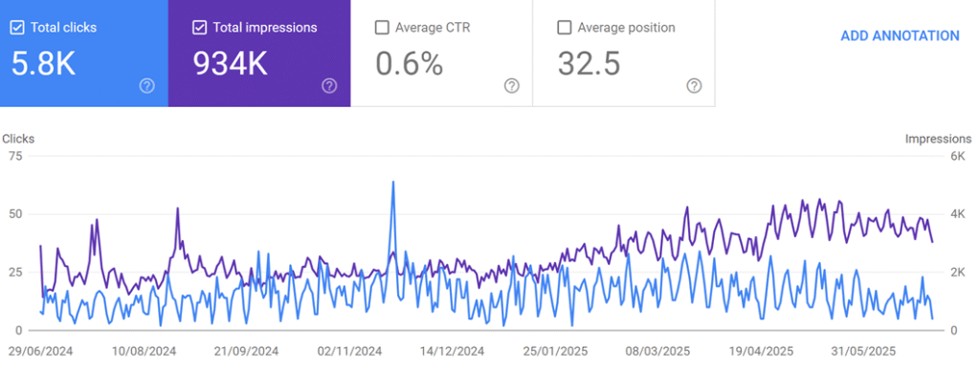Click the 2K impressions axis value
Viewport: 980px width, 372px height.
958,273
